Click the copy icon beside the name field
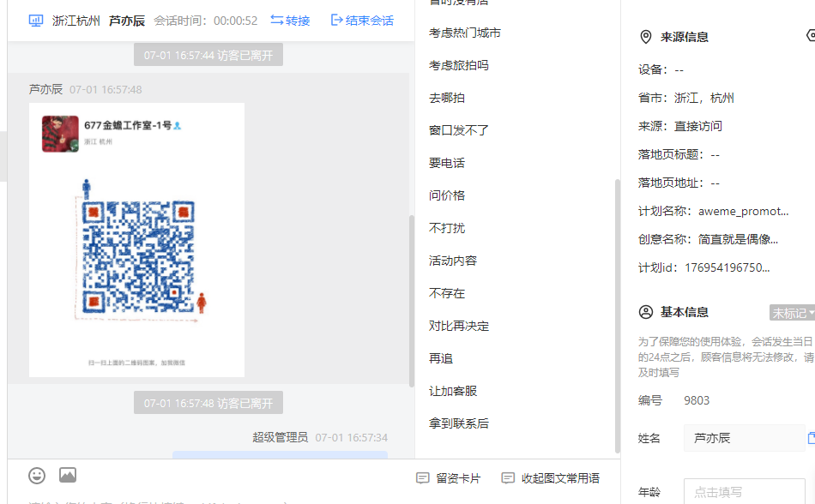The image size is (815, 504). tap(812, 438)
